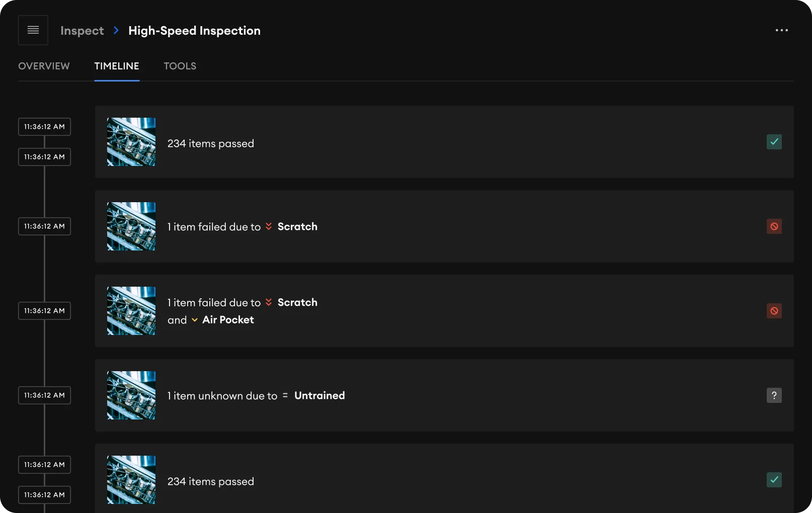812x513 pixels.
Task: Click the red icon on Scratch and Air Pocket entry
Action: tap(774, 311)
